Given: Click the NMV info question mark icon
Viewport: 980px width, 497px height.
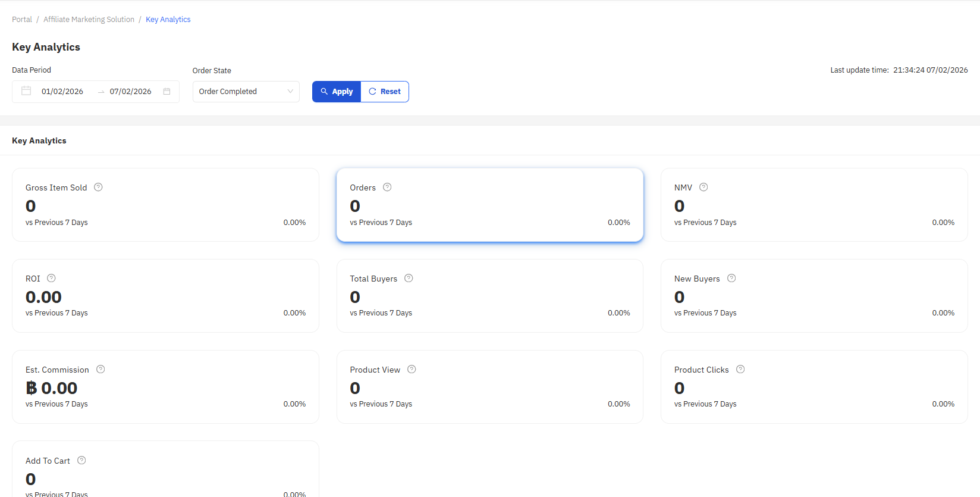Looking at the screenshot, I should click(703, 187).
